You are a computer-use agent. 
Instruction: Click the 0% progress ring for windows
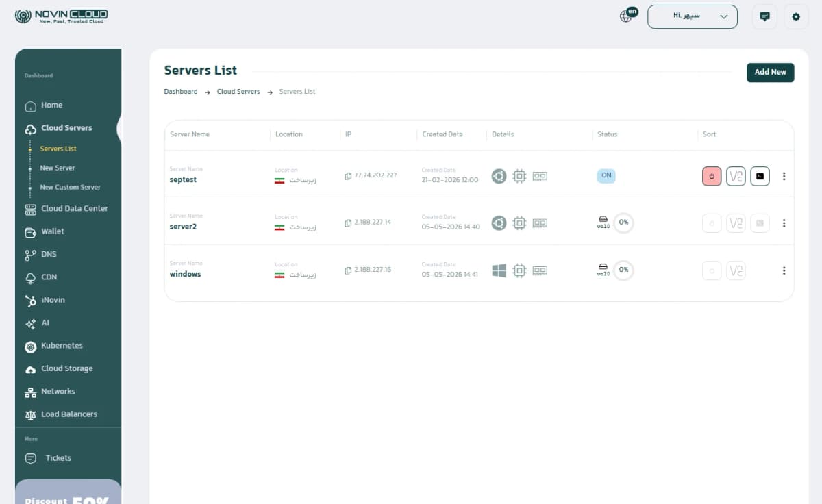[623, 270]
